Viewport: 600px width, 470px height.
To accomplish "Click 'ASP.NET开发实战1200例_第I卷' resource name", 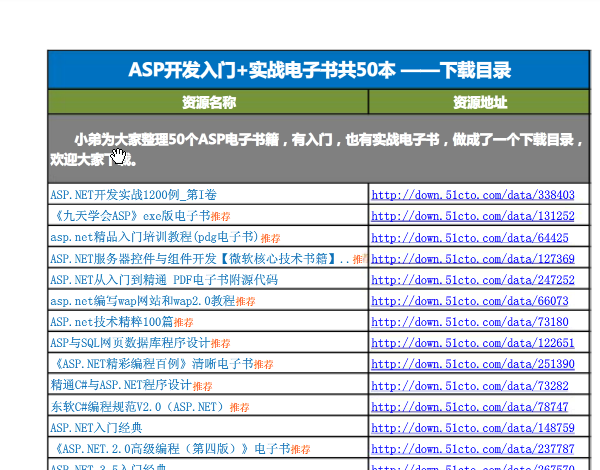I will point(134,195).
